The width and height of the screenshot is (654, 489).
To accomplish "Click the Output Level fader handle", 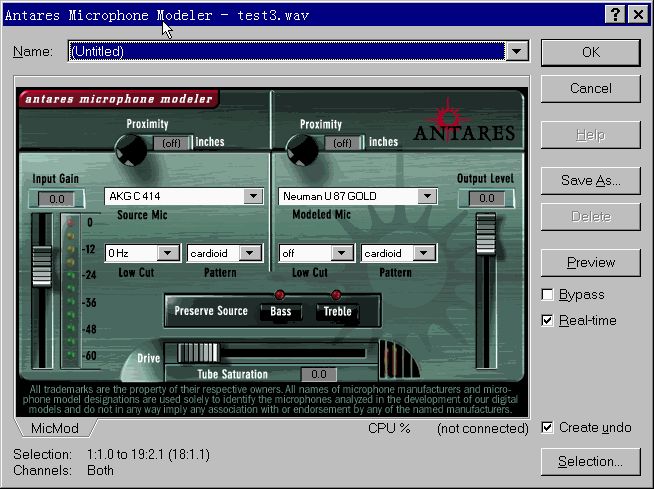I will (486, 234).
